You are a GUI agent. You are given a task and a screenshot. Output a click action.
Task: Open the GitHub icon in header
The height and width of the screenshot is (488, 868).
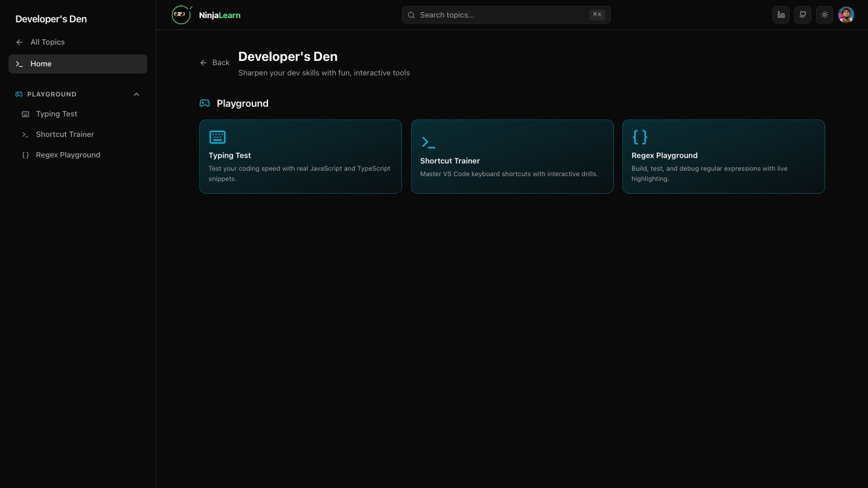[x=803, y=15]
